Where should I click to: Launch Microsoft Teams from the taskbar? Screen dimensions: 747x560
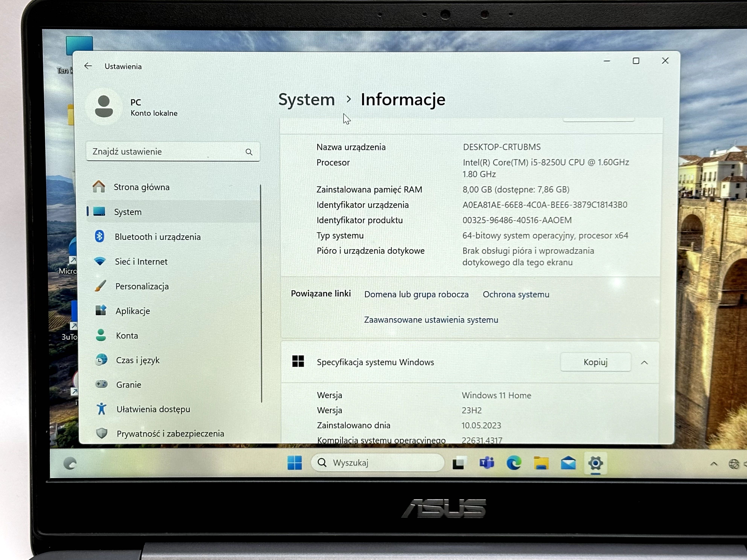click(x=487, y=463)
